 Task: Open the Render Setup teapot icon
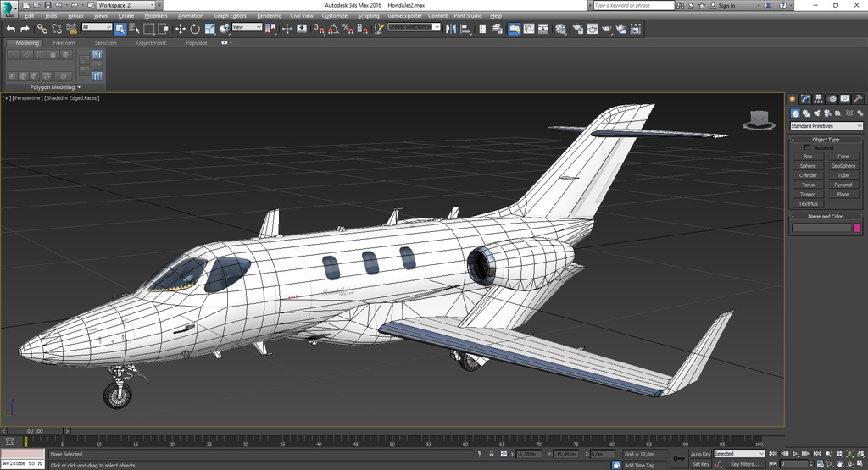(x=578, y=29)
